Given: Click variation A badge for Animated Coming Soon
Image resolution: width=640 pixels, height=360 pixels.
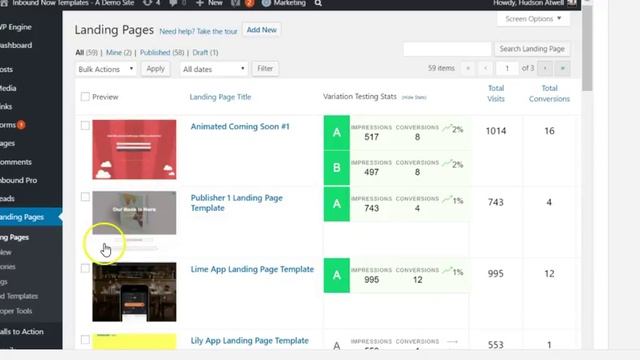Looking at the screenshot, I should click(337, 132).
